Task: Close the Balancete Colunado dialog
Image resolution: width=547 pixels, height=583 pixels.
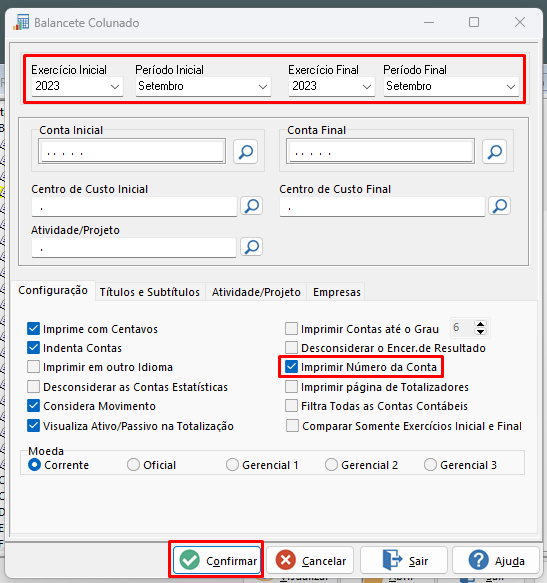Action: click(519, 22)
